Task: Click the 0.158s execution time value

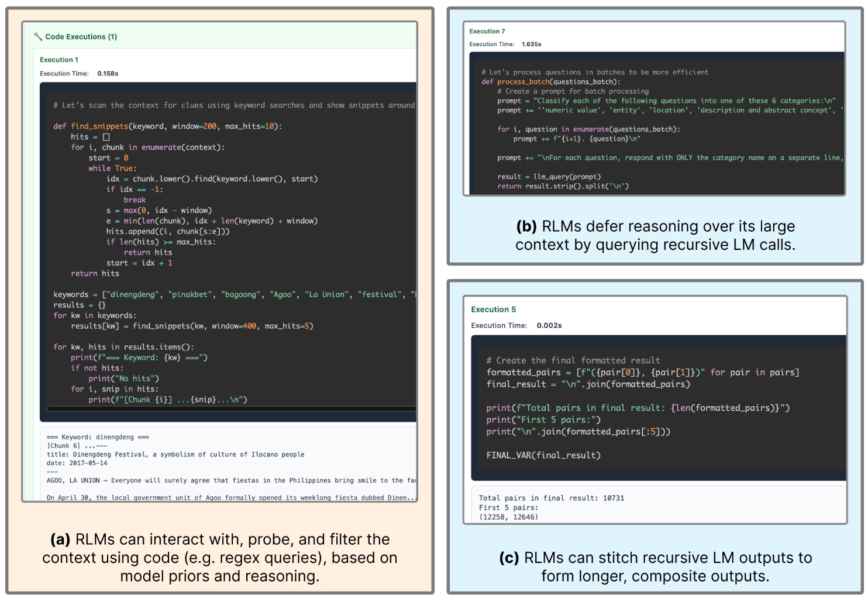Action: pyautogui.click(x=108, y=74)
